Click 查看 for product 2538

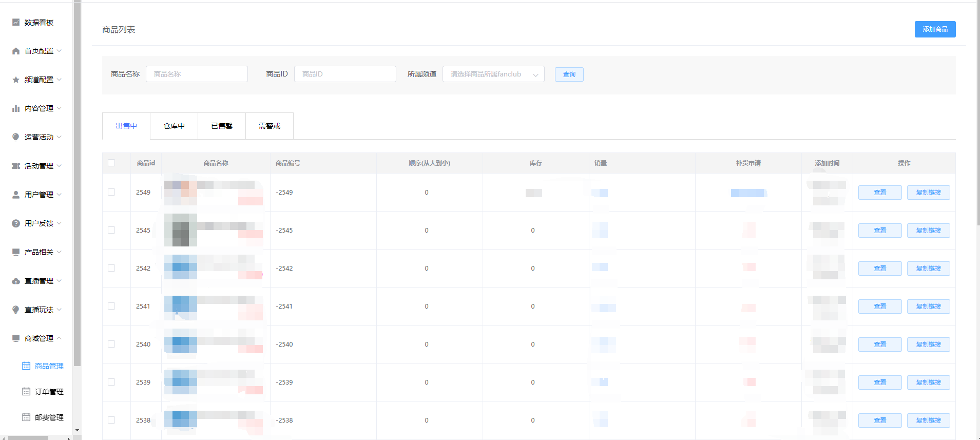(x=880, y=420)
